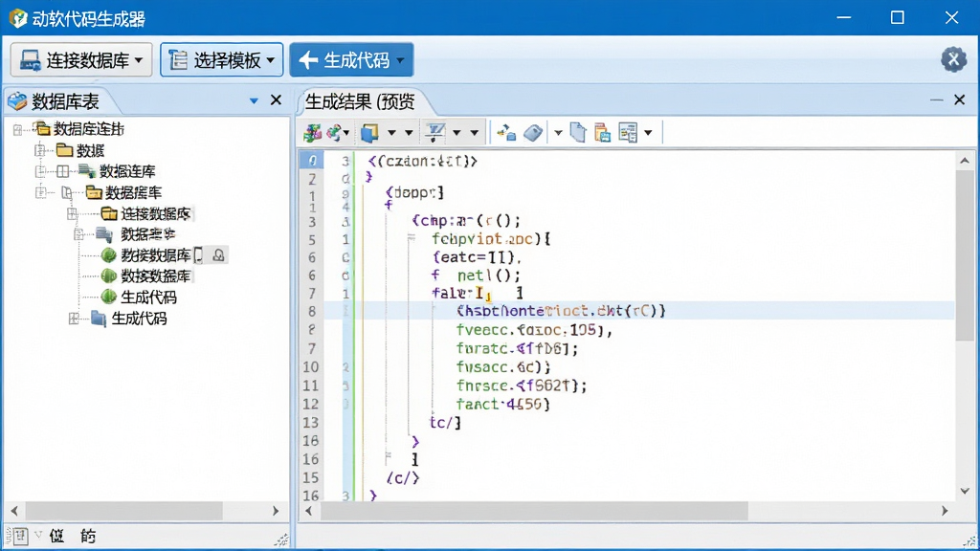Expand the 数据 folder node

(40, 150)
